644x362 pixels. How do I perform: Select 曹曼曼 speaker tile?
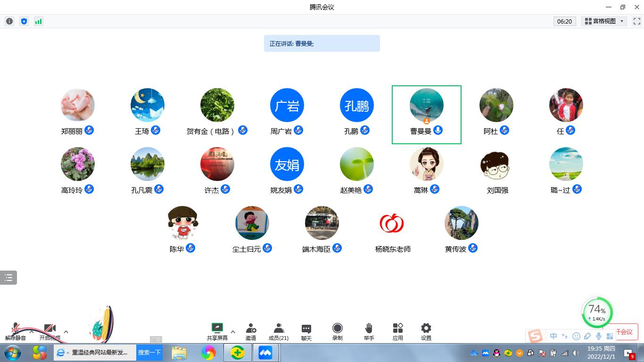[x=426, y=114]
